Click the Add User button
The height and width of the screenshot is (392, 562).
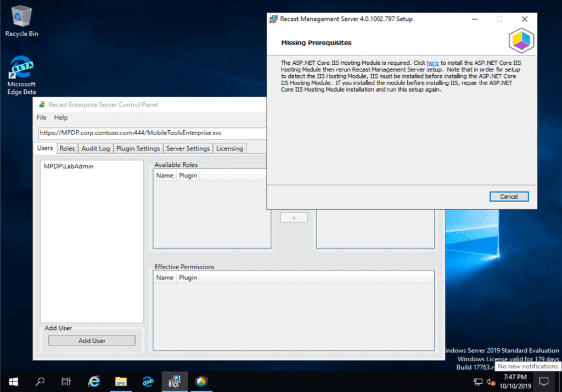click(92, 340)
